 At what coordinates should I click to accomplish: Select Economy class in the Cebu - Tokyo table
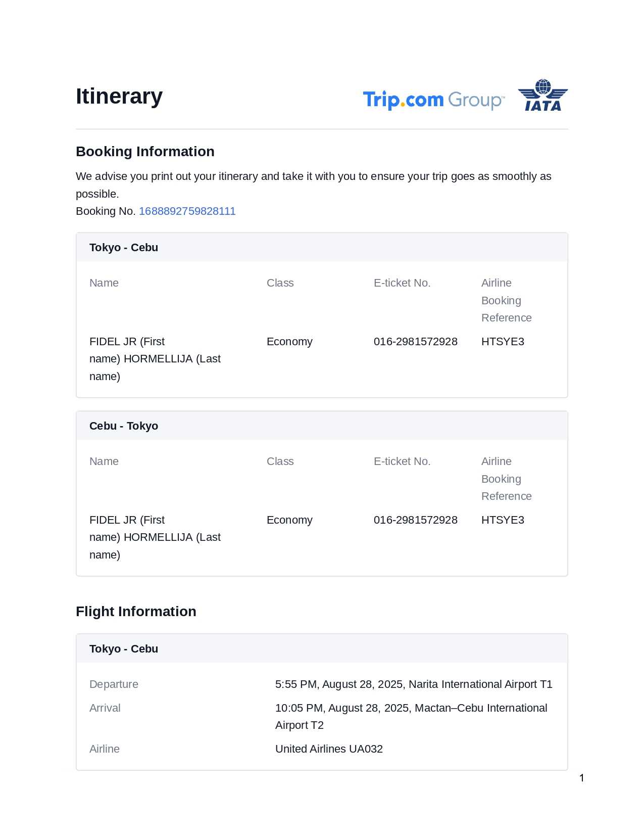click(289, 520)
